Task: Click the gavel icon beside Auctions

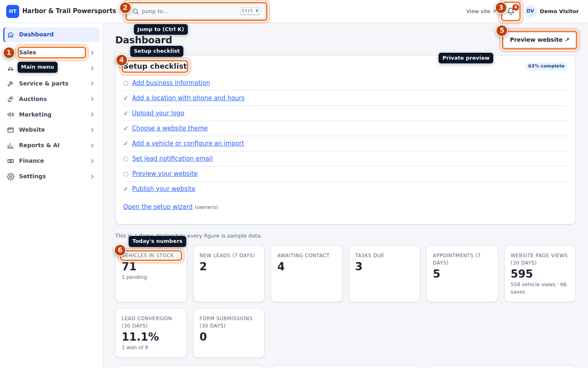Action: [x=11, y=99]
